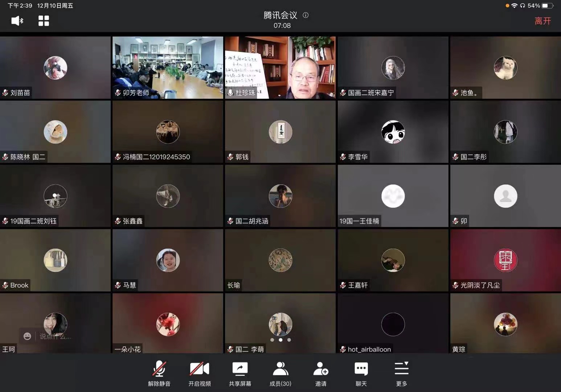Tap the 邀请 invite icon
Image resolution: width=561 pixels, height=392 pixels.
[x=321, y=374]
